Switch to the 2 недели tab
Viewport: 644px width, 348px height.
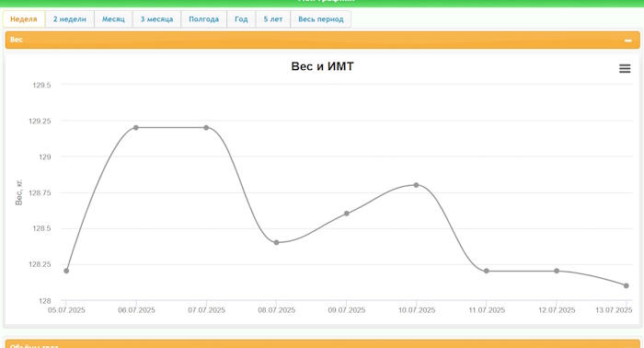69,19
